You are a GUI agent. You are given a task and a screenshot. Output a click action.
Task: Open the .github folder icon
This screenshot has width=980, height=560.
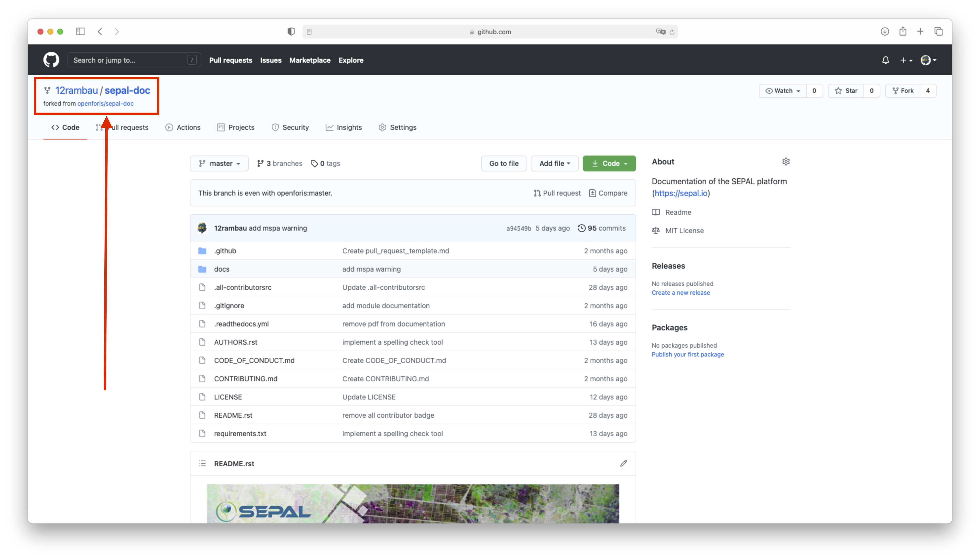point(202,250)
